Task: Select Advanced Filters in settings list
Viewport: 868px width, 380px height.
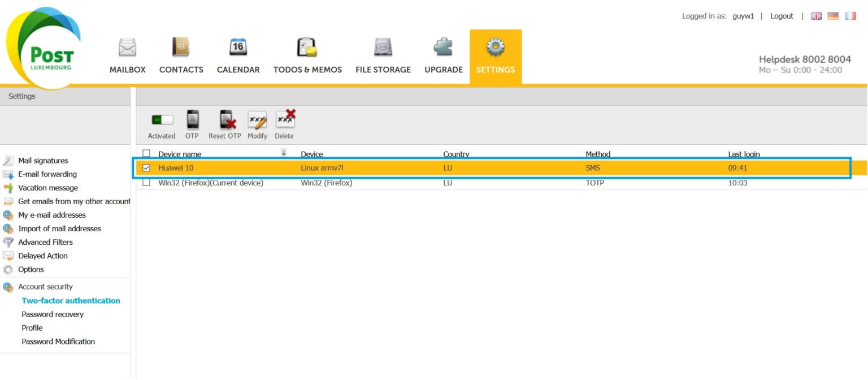Action: tap(45, 242)
